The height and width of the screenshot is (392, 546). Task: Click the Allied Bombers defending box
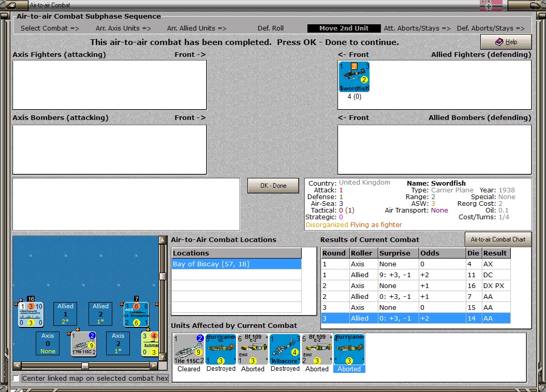(435, 149)
